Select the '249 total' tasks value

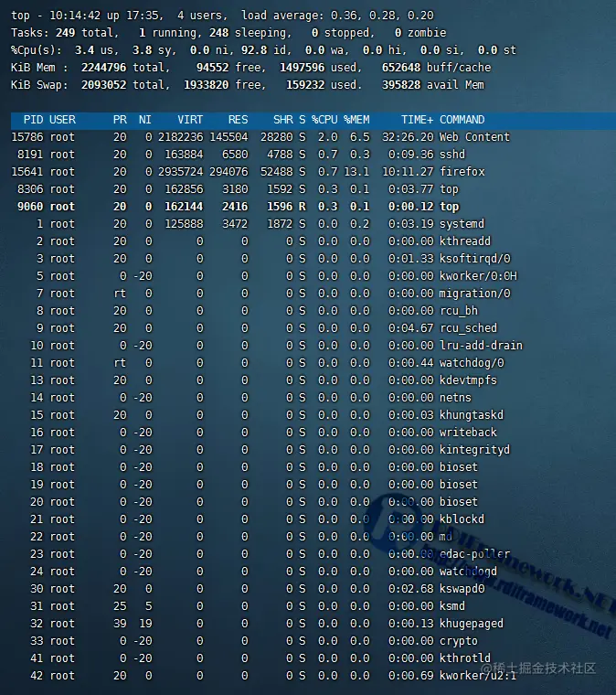tap(85, 33)
